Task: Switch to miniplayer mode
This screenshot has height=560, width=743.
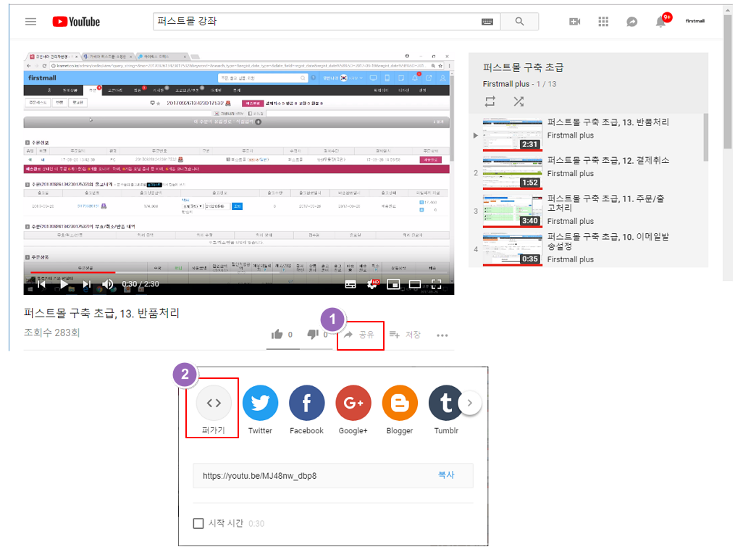Action: 393,284
